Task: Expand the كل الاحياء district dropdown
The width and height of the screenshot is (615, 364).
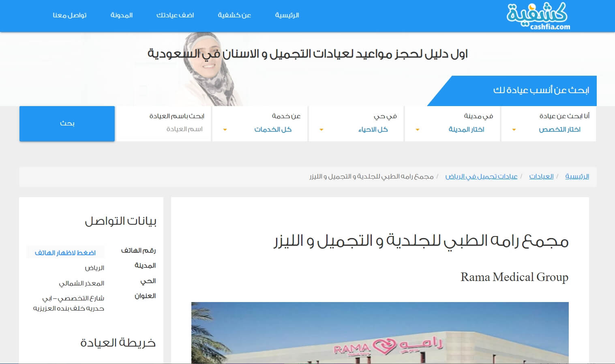Action: [x=356, y=130]
